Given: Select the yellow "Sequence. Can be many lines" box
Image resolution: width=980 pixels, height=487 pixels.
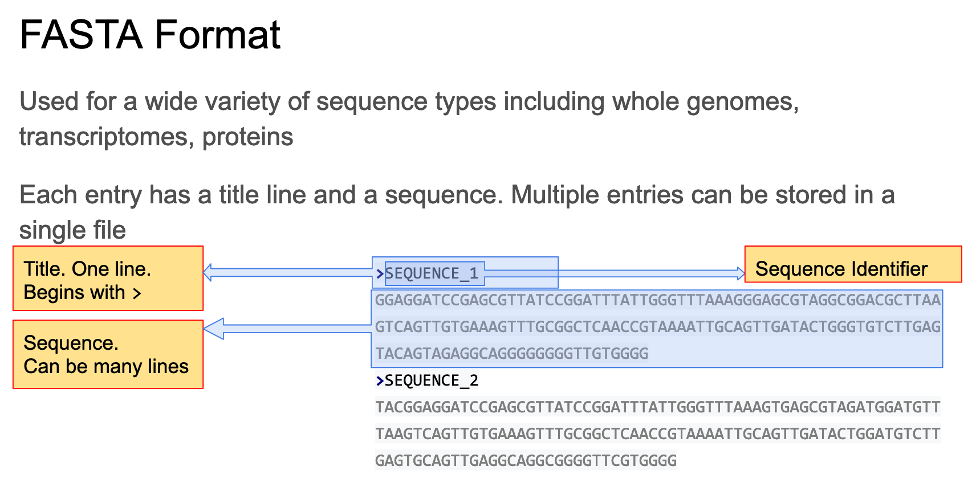Looking at the screenshot, I should click(108, 354).
